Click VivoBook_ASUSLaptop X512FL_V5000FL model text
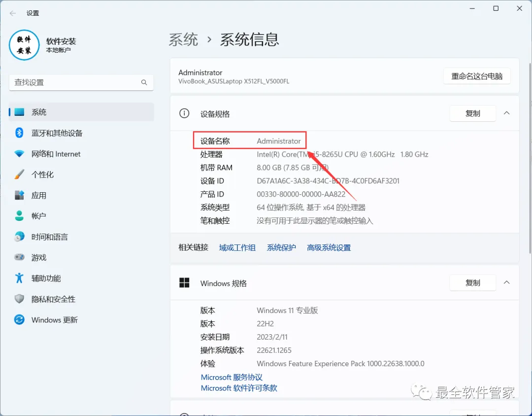The width and height of the screenshot is (532, 416). click(x=234, y=81)
